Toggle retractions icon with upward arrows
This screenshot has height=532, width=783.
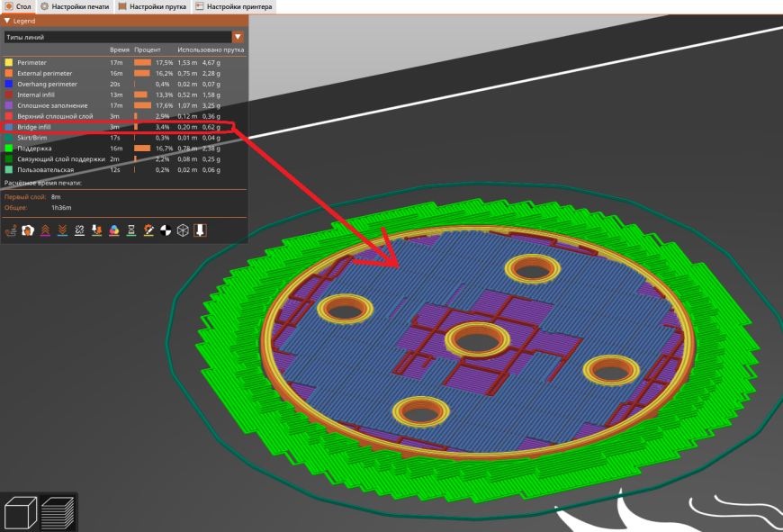click(45, 230)
